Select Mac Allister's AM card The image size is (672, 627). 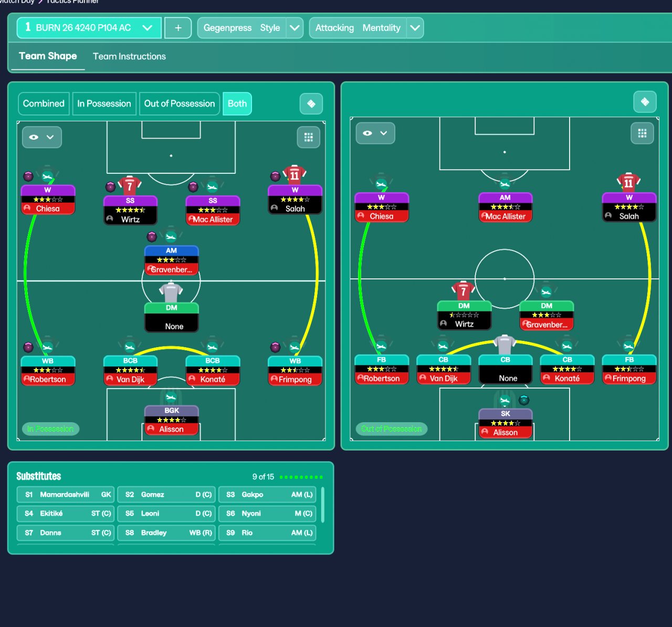(x=505, y=207)
